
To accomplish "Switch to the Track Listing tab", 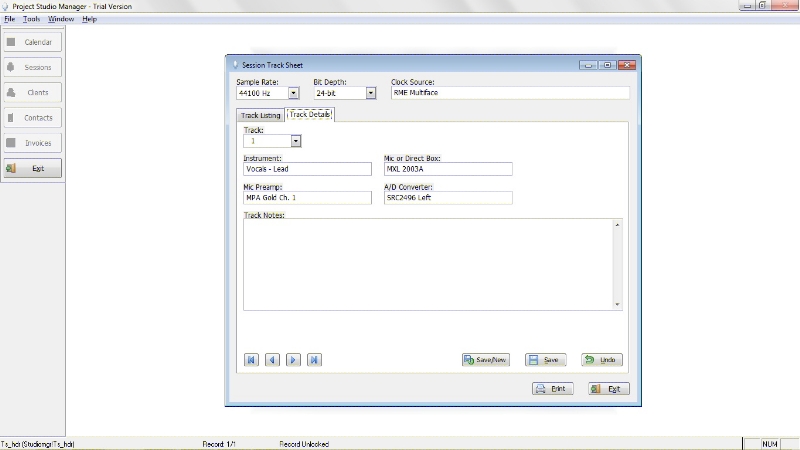I will click(x=260, y=115).
